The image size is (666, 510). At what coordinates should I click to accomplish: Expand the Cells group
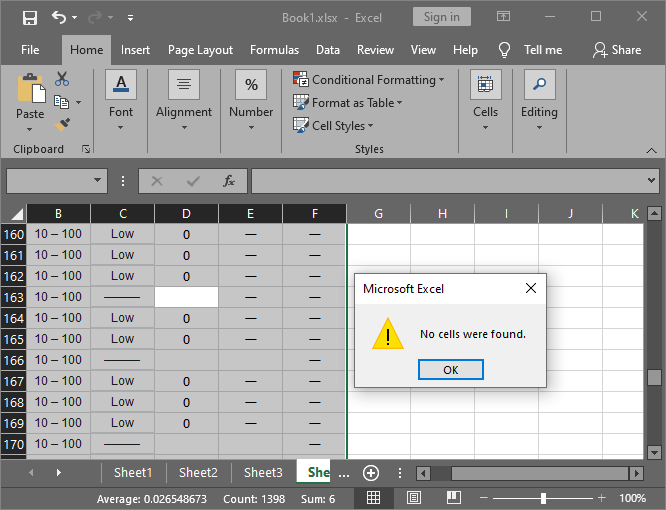point(485,100)
